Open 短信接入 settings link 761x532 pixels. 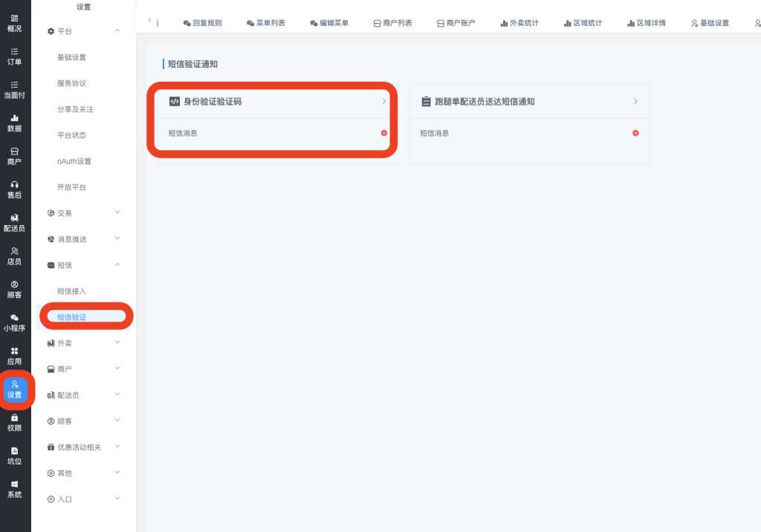tap(72, 291)
